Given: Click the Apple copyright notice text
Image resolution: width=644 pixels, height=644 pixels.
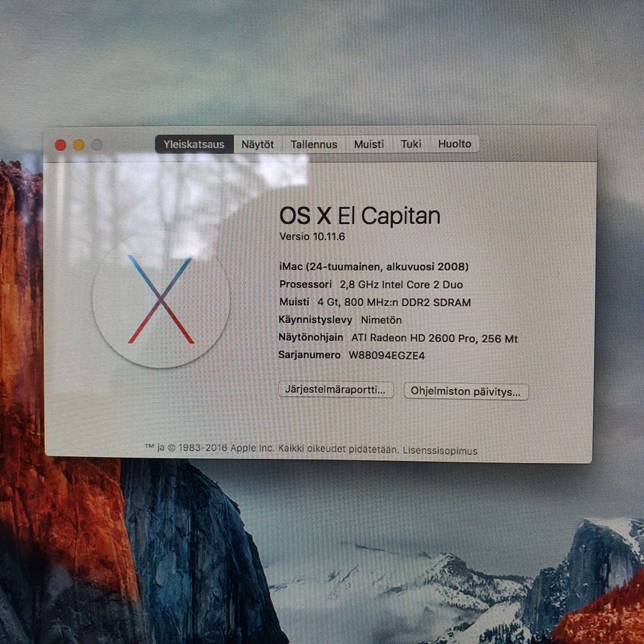Looking at the screenshot, I should [272, 449].
